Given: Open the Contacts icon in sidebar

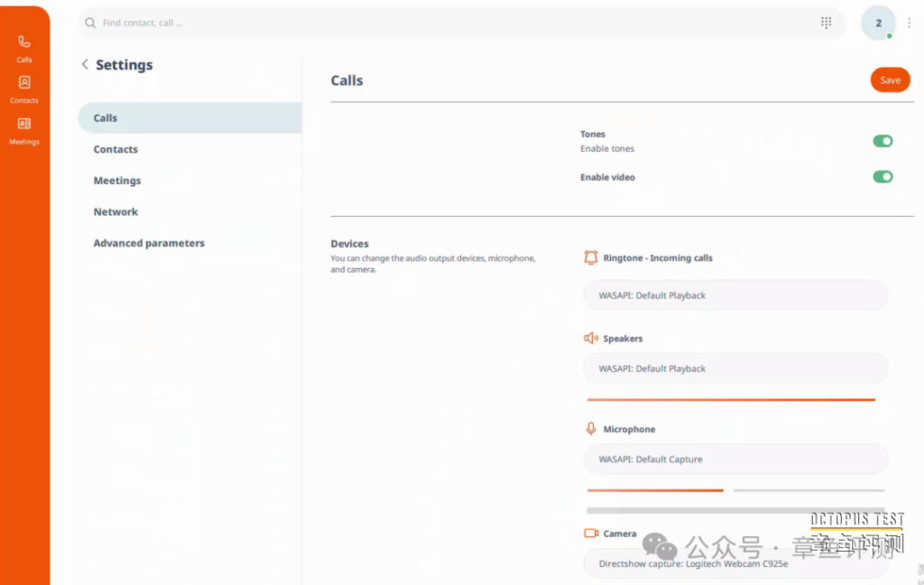Looking at the screenshot, I should [x=24, y=88].
